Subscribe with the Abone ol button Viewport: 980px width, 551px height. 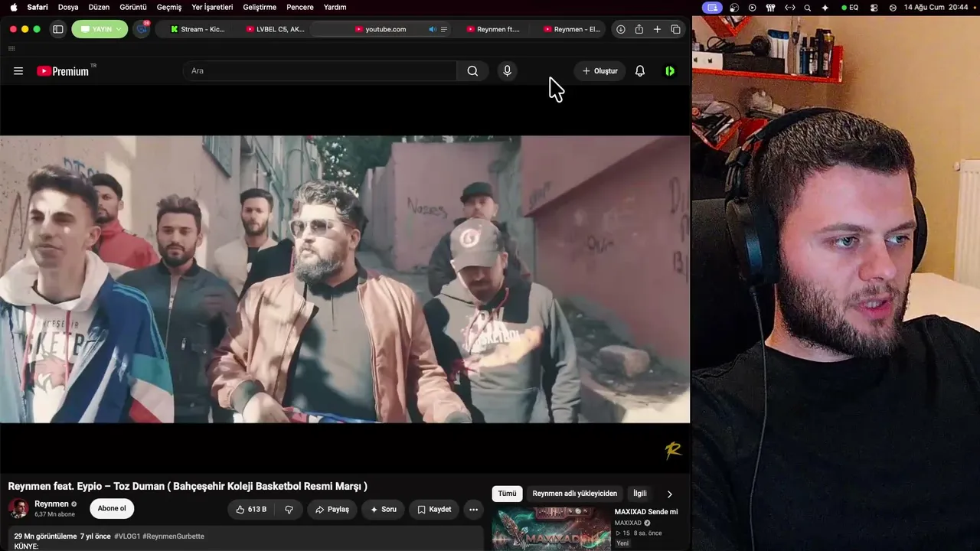[x=112, y=509]
